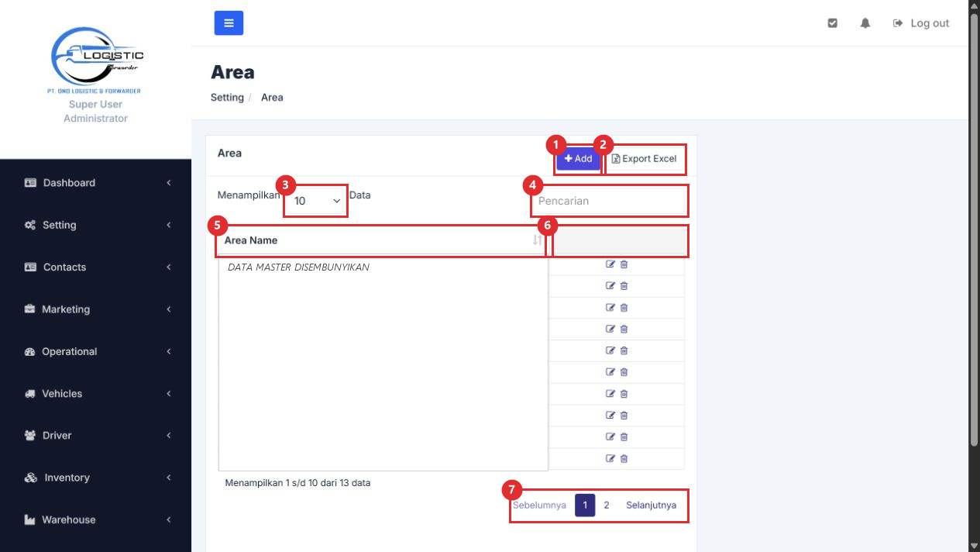Click the Export Excel button
980x552 pixels.
[645, 158]
